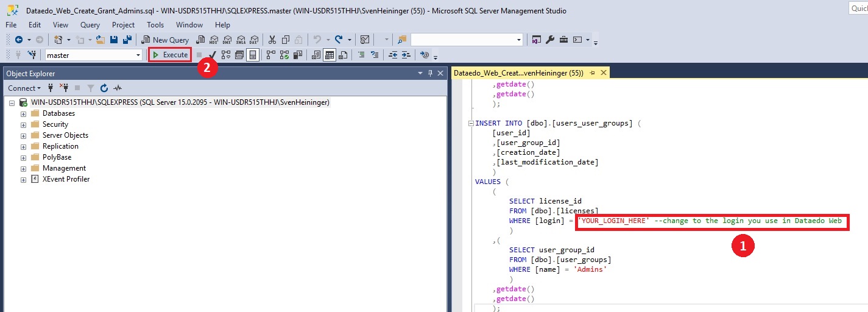
Task: Expand the Security folder
Action: click(24, 124)
